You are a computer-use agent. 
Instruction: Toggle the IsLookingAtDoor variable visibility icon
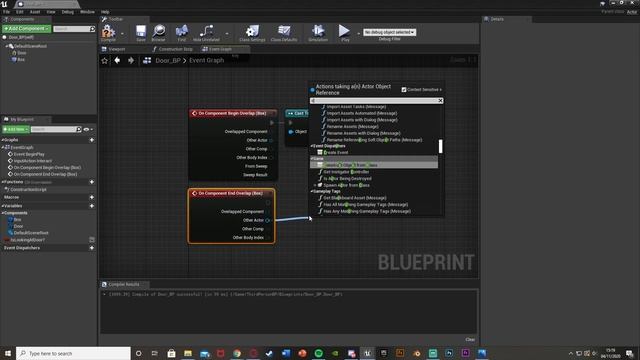92,240
